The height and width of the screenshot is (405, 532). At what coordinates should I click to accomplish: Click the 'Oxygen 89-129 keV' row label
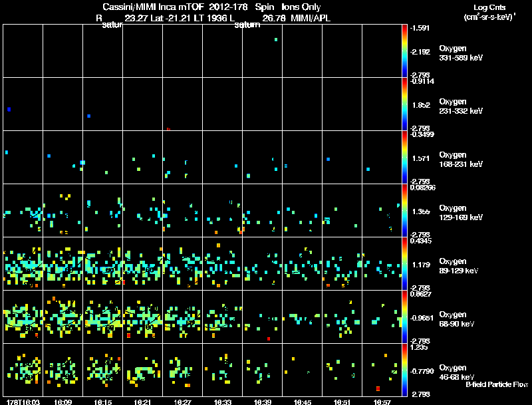459,266
